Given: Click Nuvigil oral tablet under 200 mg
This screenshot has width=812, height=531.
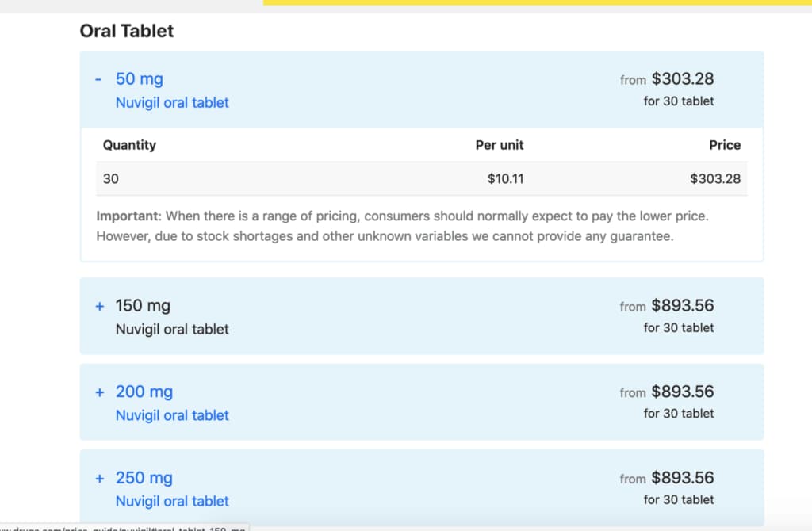Looking at the screenshot, I should pyautogui.click(x=172, y=415).
